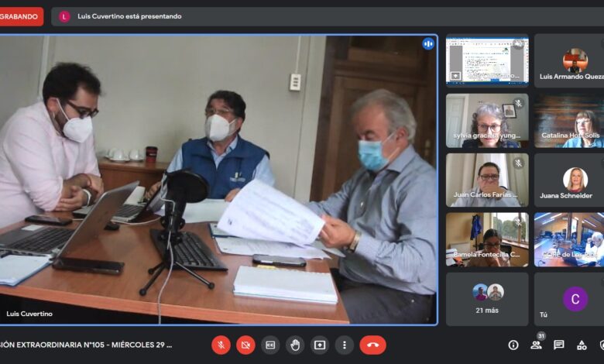604x364 pixels.
Task: Toggle closed captions on
Action: 270,345
